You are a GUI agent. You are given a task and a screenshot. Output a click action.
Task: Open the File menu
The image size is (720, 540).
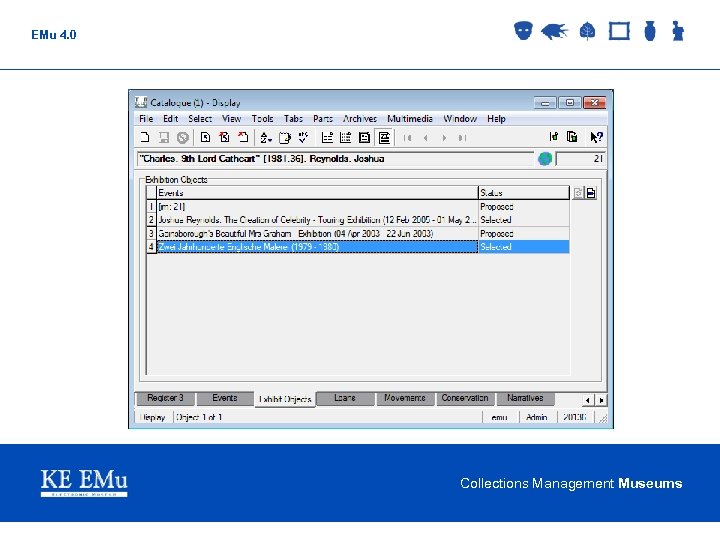click(146, 118)
